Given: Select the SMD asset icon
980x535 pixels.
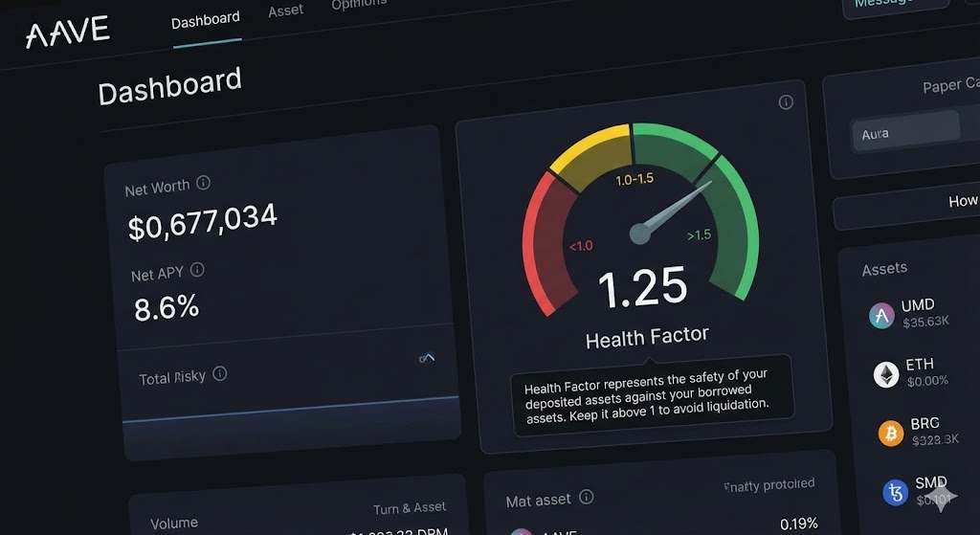Looking at the screenshot, I should tap(895, 492).
